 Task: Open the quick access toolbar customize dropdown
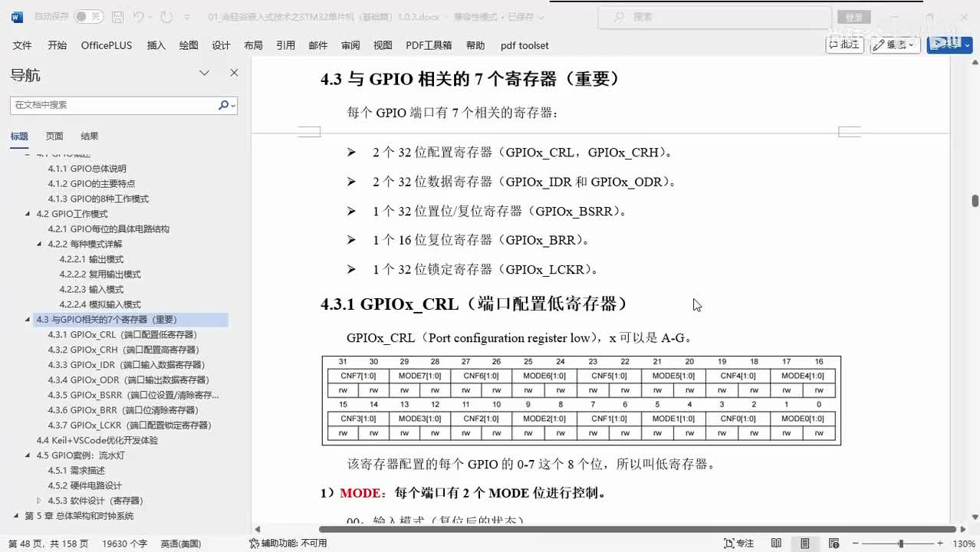pos(188,17)
